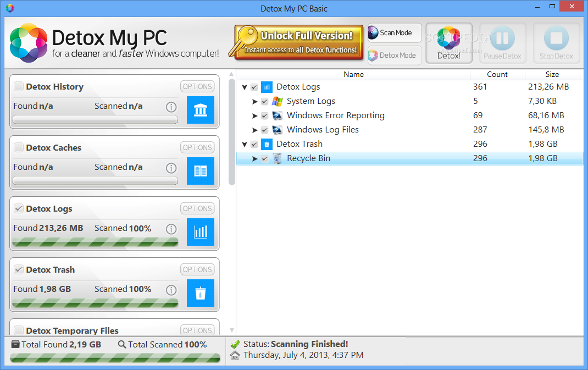The image size is (588, 370).
Task: Select the Windows Log Files row
Action: (410, 130)
